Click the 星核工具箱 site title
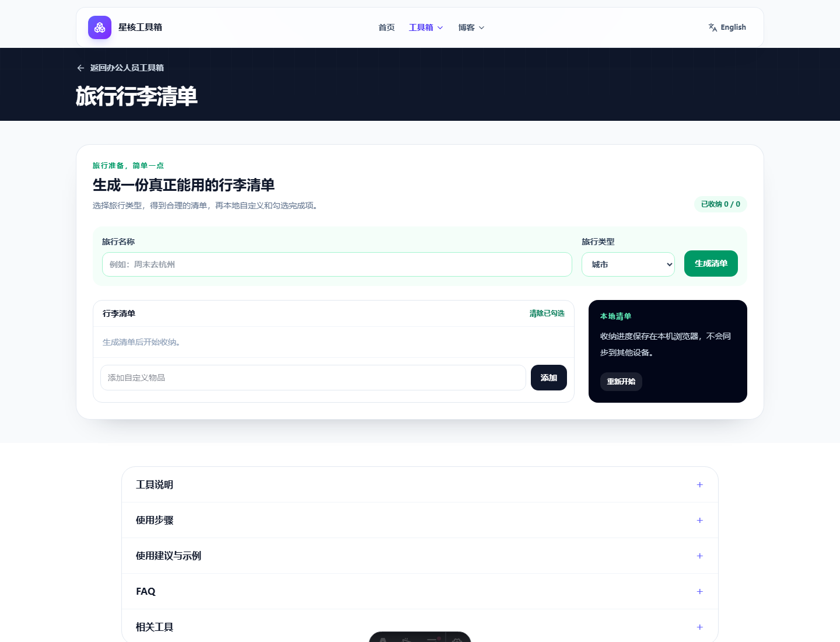Image resolution: width=840 pixels, height=642 pixels. (140, 27)
